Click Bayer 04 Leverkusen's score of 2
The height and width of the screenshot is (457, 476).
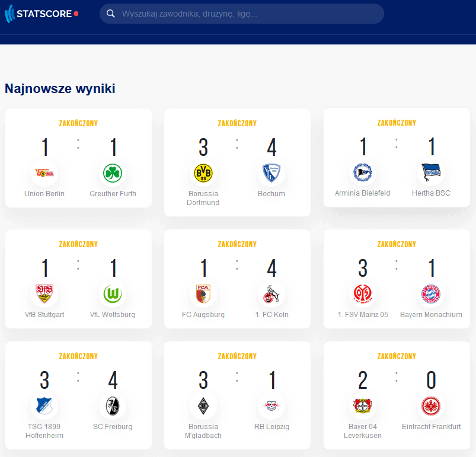(x=362, y=380)
